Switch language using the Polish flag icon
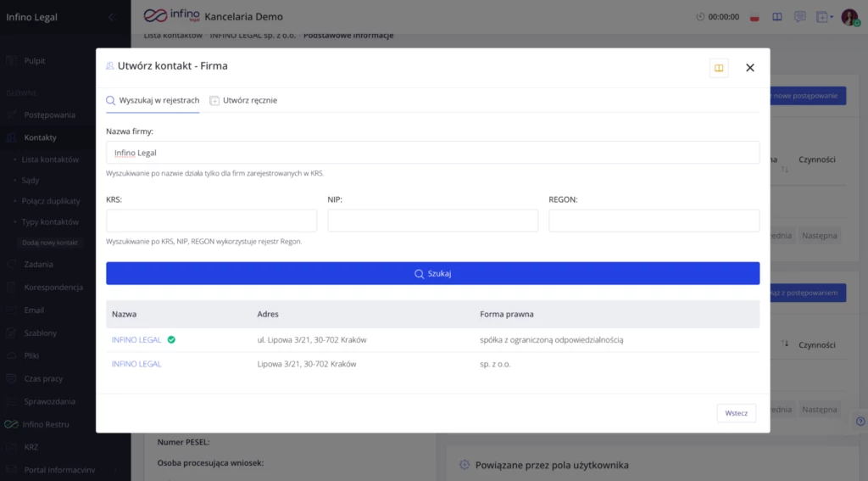Image resolution: width=868 pixels, height=481 pixels. tap(755, 17)
